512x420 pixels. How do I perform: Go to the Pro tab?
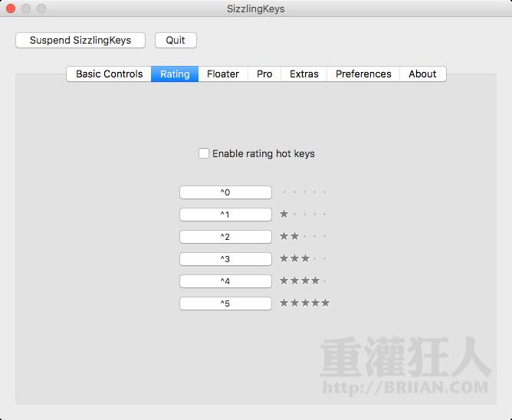pos(264,74)
